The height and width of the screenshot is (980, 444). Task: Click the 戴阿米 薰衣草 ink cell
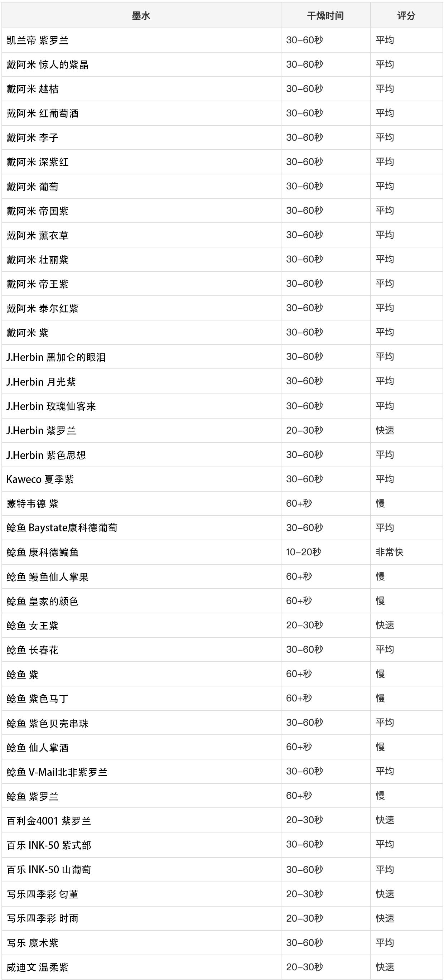(38, 235)
